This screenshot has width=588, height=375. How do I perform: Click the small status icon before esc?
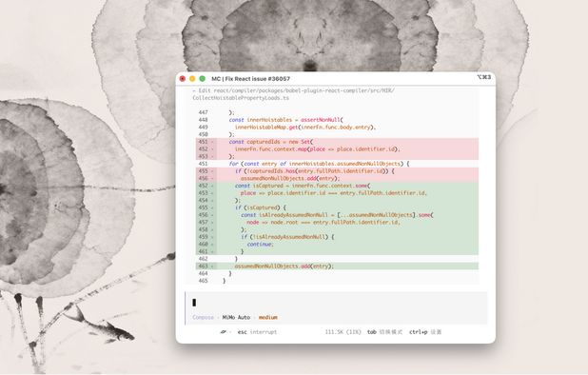pos(224,332)
